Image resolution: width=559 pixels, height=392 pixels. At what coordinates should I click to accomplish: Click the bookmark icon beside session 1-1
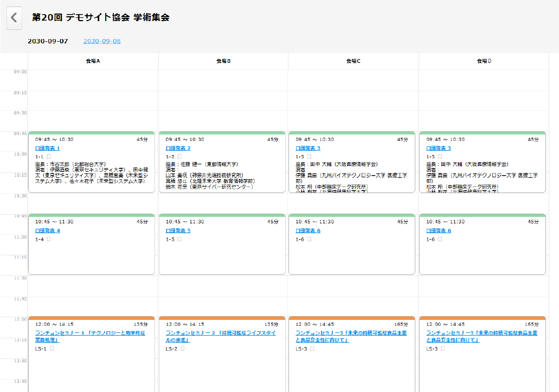point(48,156)
